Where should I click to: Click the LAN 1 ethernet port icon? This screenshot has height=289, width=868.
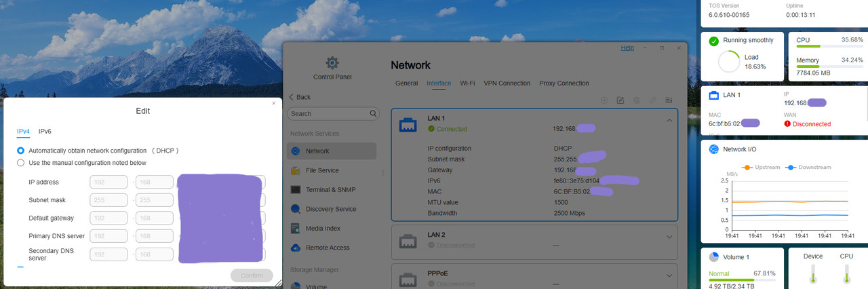pos(409,124)
